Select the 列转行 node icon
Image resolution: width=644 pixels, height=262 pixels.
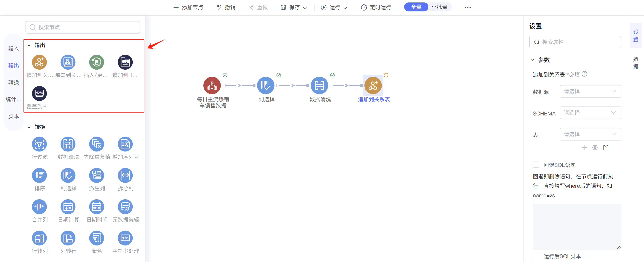68,238
